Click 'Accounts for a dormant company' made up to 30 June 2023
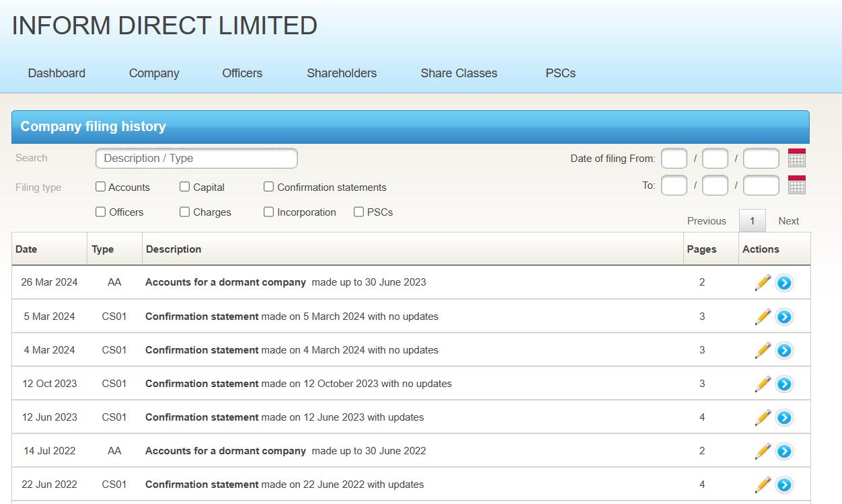The height and width of the screenshot is (504, 842). (x=286, y=282)
